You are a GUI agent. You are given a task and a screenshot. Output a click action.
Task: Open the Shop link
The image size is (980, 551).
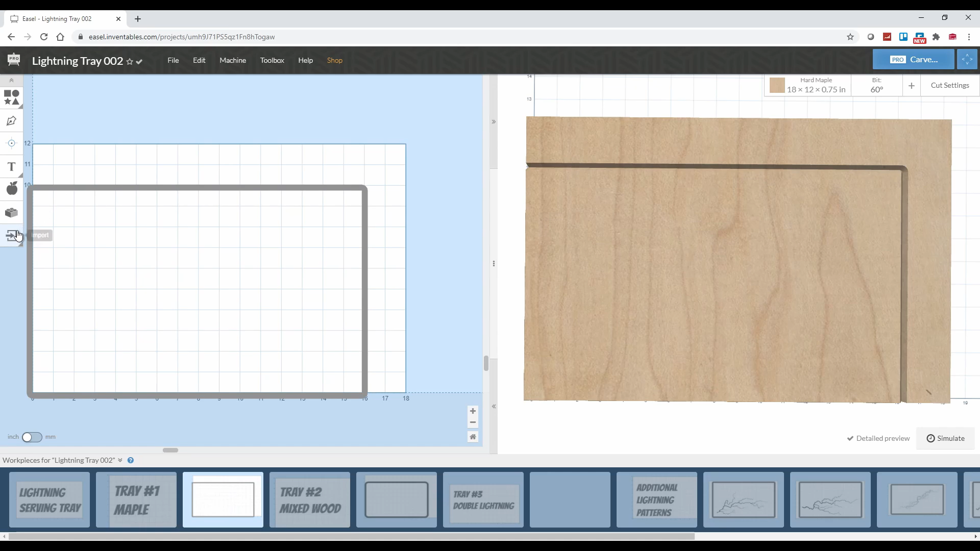pos(335,60)
